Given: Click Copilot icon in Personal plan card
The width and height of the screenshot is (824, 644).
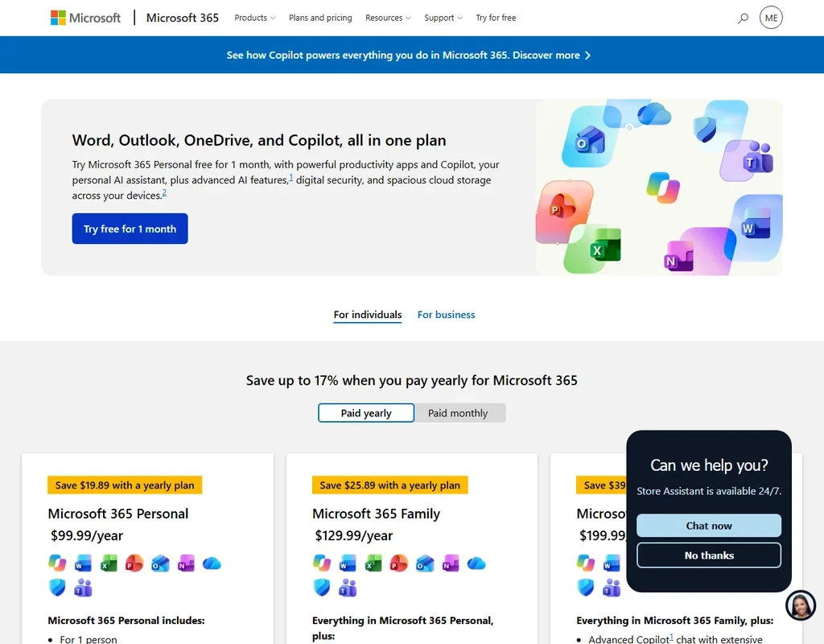Looking at the screenshot, I should (x=57, y=563).
